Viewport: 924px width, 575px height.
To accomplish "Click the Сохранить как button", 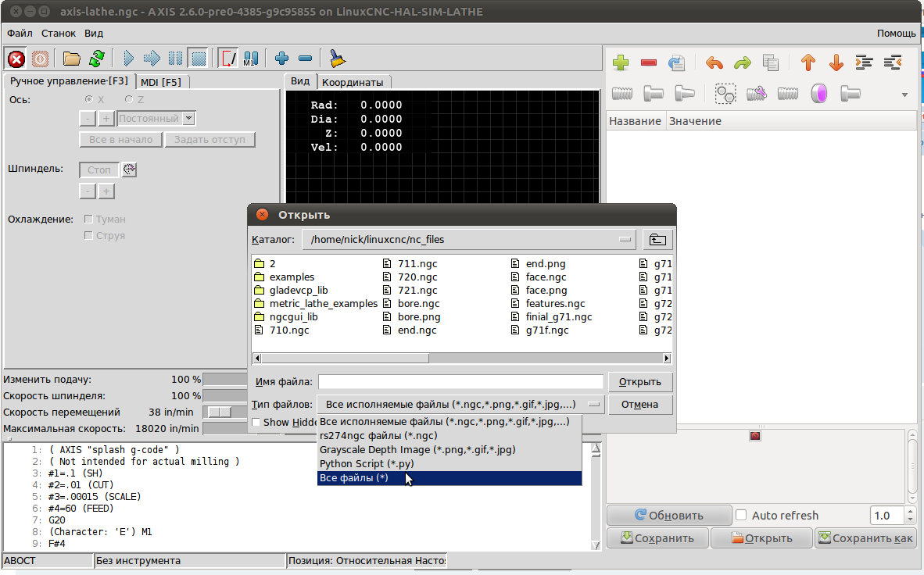I will pos(865,537).
